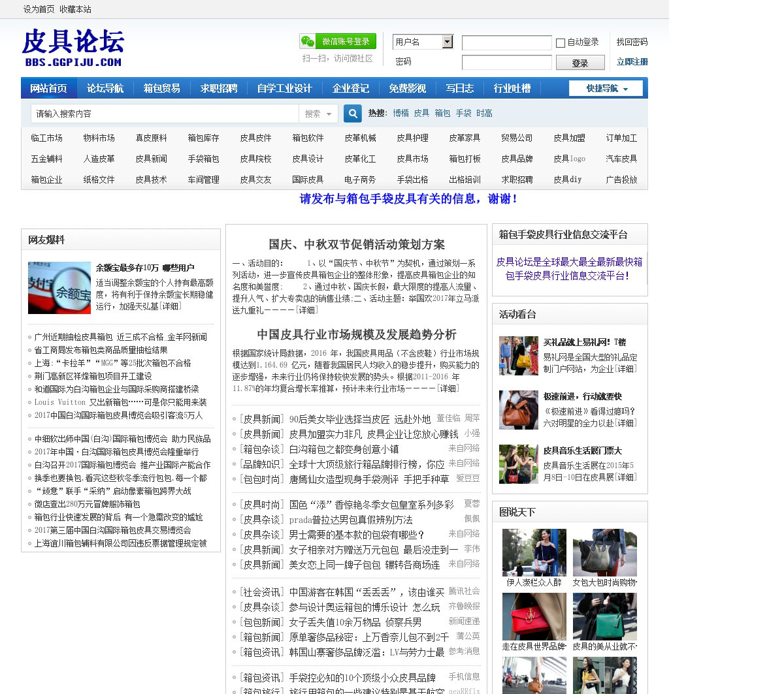This screenshot has height=694, width=784.
Task: Enable the 自动登录 checkbox
Action: 561,43
